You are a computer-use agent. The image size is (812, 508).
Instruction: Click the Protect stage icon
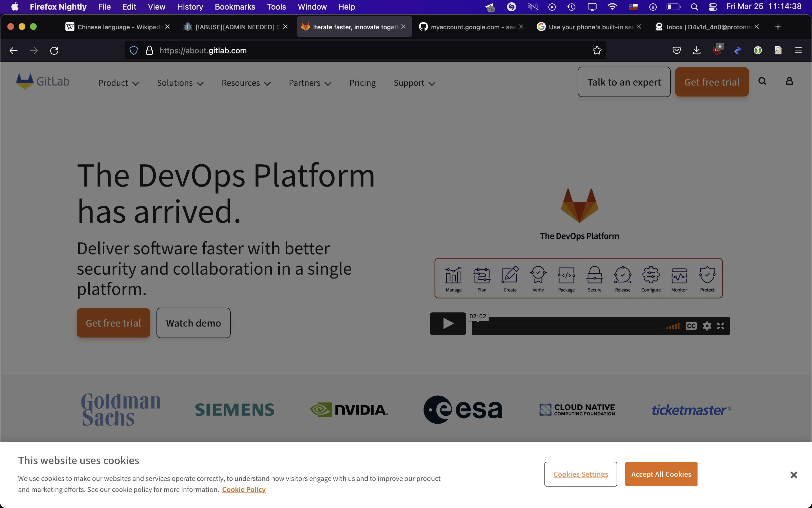pos(707,275)
